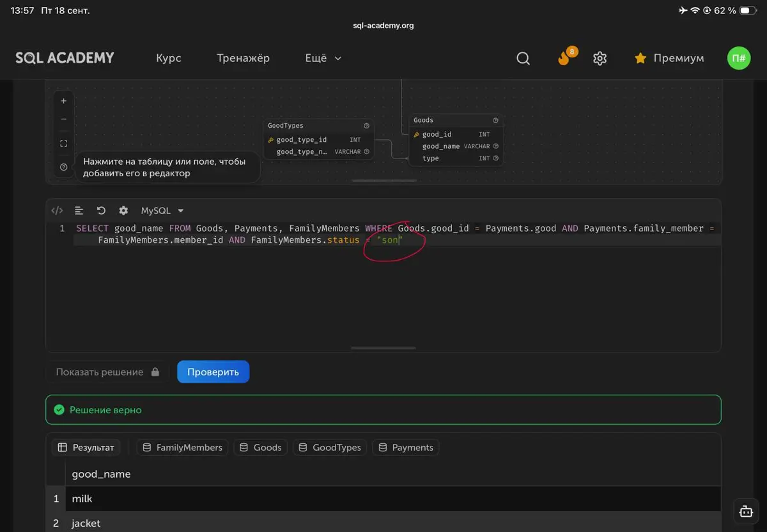767x532 pixels.
Task: Show info icon for good_name field
Action: click(x=495, y=146)
